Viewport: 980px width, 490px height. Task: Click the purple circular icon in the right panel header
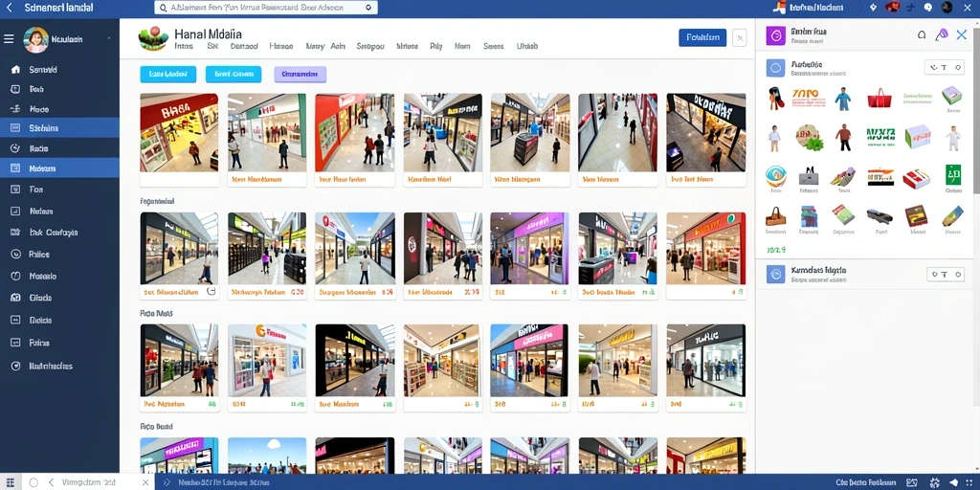click(x=775, y=36)
